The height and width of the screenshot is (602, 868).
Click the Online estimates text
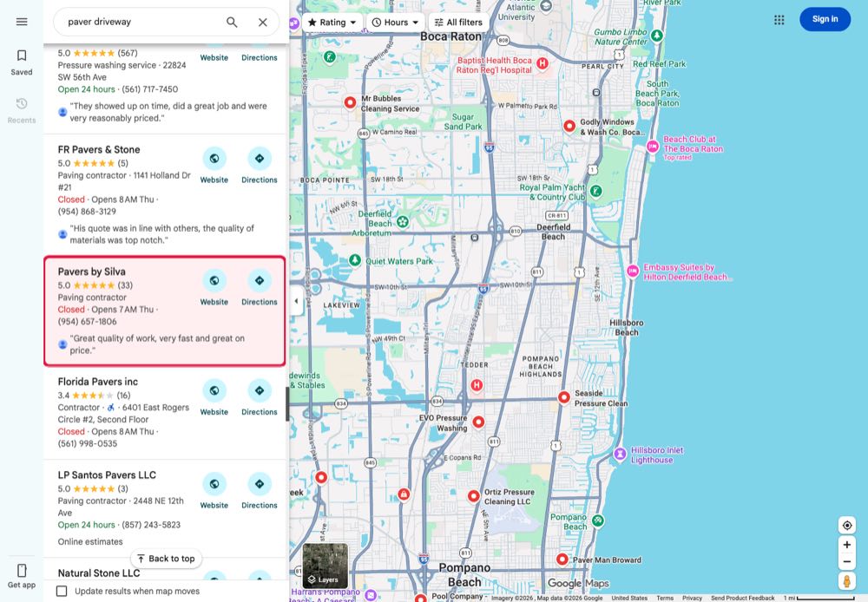[x=90, y=541]
